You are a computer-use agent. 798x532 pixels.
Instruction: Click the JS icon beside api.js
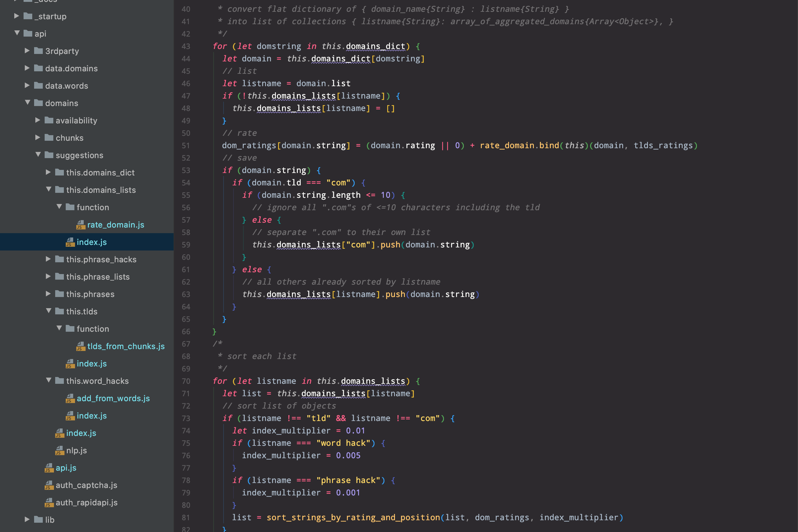click(x=49, y=468)
